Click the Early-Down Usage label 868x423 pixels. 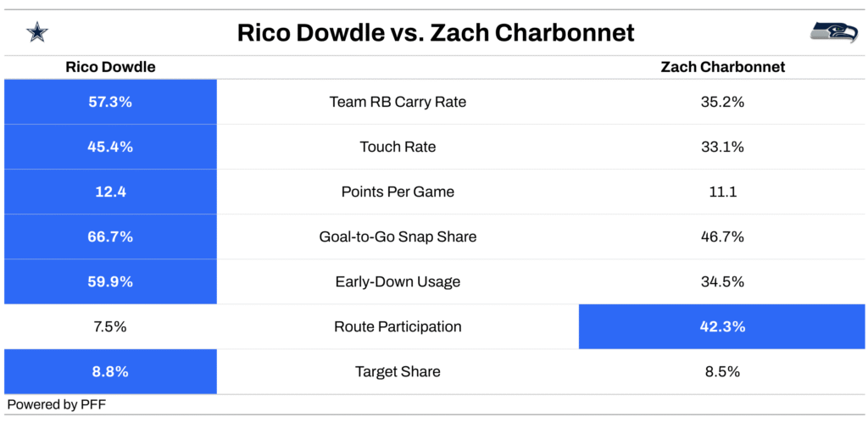398,281
